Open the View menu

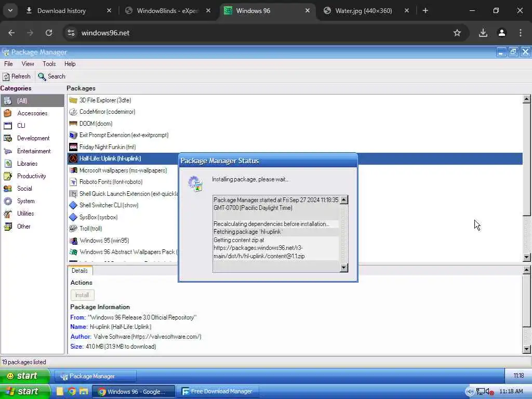tap(28, 64)
